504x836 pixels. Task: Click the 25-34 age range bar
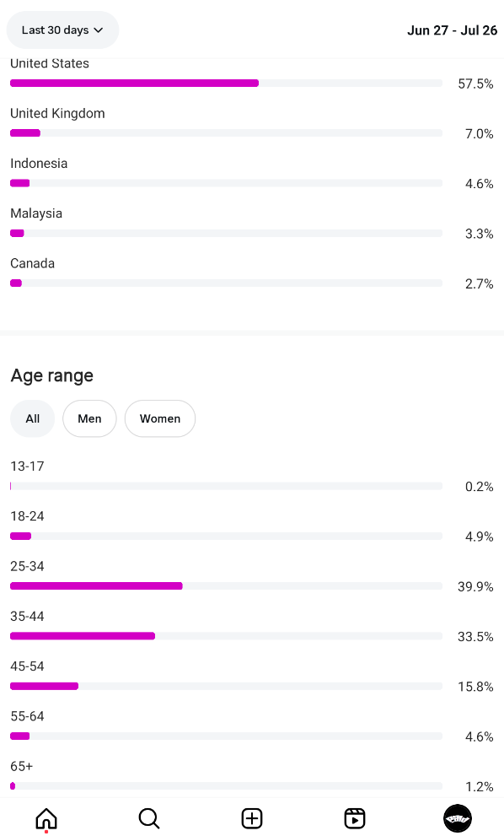226,586
